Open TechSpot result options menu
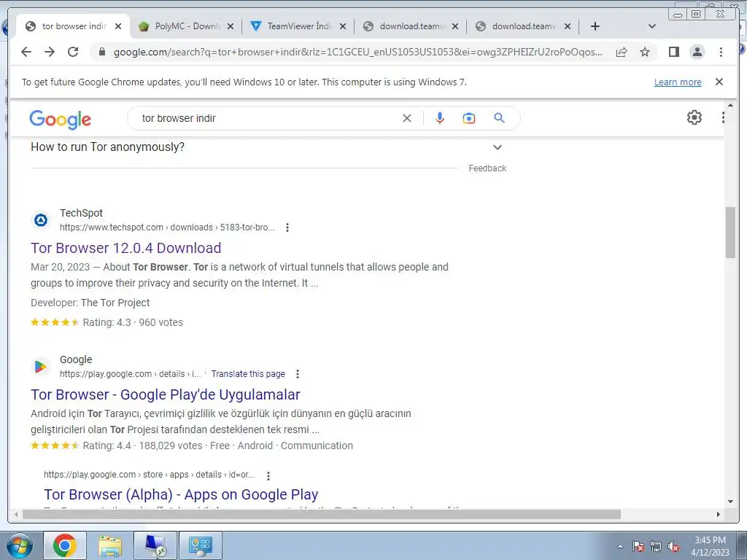The height and width of the screenshot is (560, 747). [287, 227]
